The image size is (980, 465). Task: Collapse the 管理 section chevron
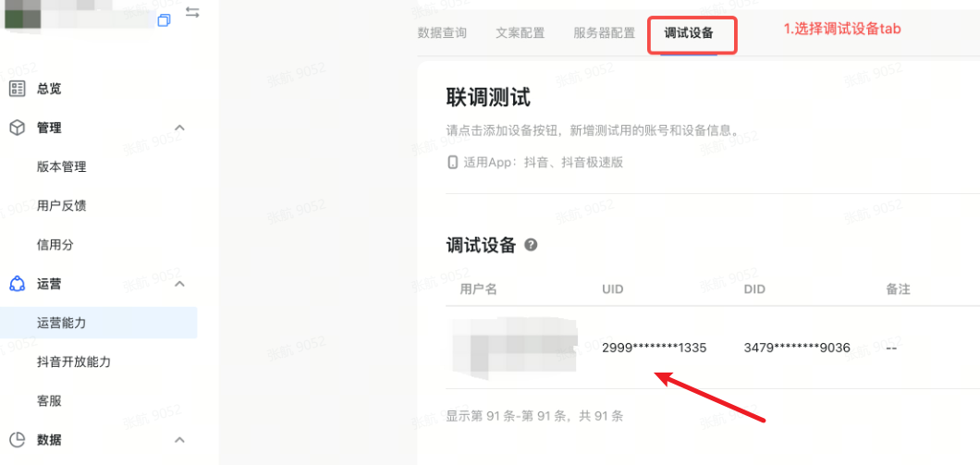(179, 128)
